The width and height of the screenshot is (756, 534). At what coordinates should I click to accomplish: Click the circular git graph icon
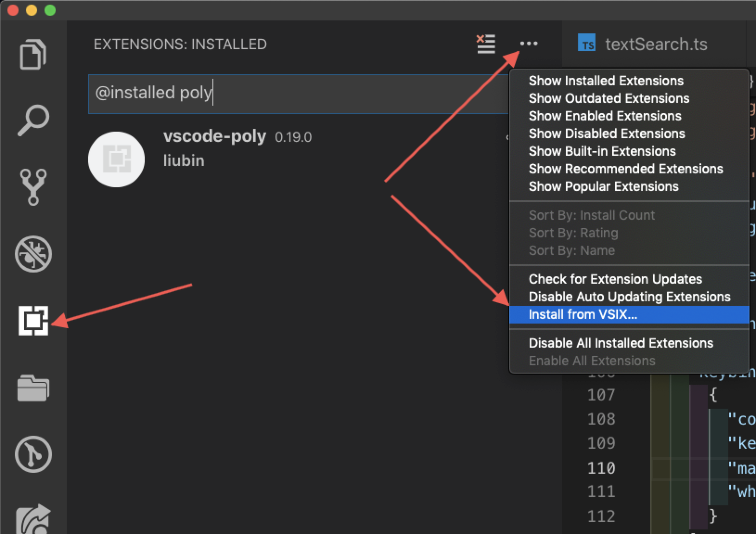[x=33, y=454]
